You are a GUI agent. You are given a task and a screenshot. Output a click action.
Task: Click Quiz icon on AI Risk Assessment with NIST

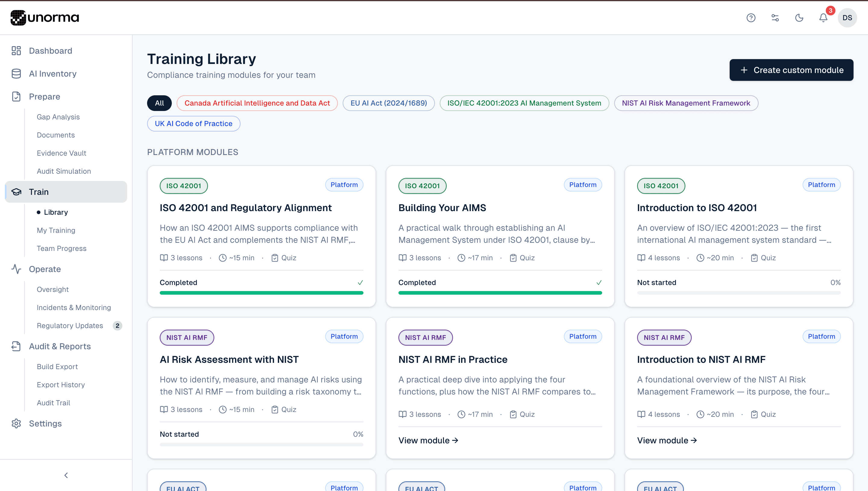[x=275, y=410]
